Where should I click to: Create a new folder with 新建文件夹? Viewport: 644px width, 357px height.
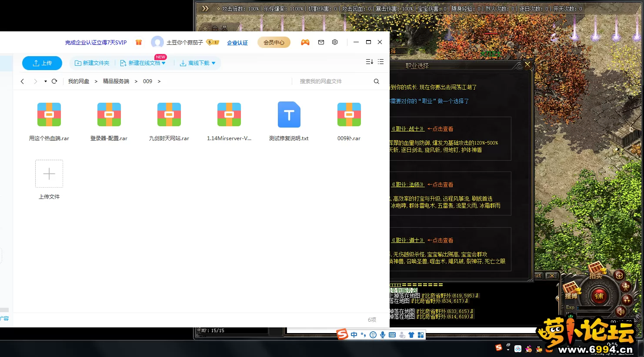92,63
